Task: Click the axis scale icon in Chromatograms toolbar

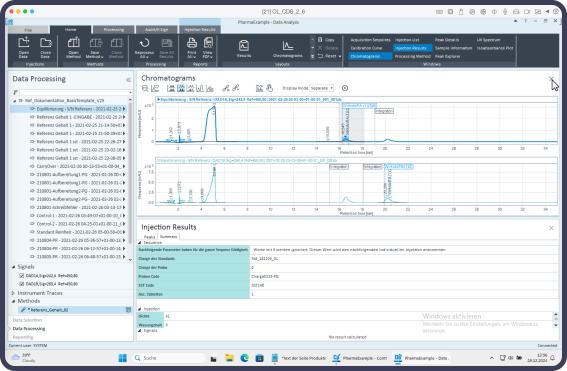Action: point(155,88)
